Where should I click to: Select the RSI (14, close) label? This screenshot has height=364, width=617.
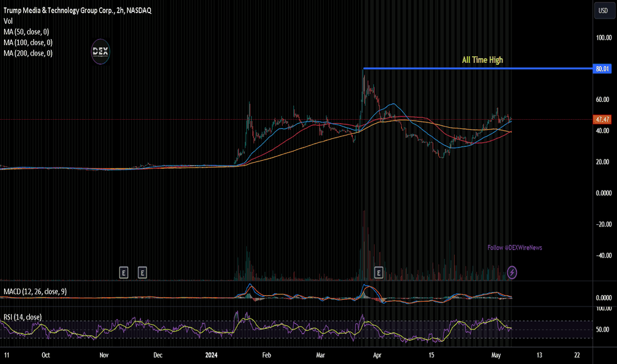pyautogui.click(x=23, y=317)
